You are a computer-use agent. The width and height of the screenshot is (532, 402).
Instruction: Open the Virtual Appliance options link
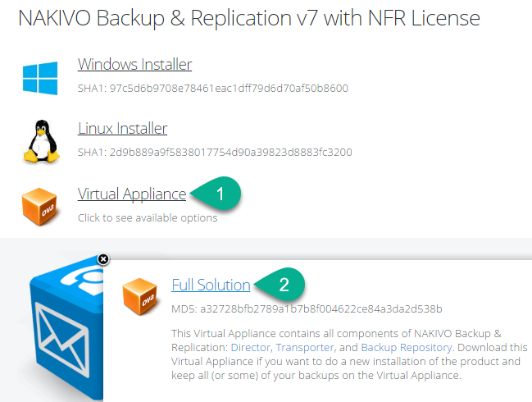coord(132,194)
